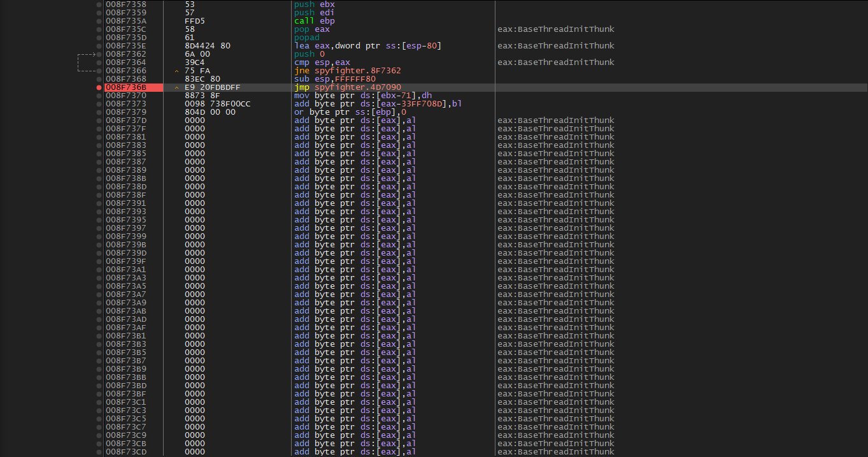Click 'or byte ptr ss:[ebp],0' instruction

pos(350,112)
